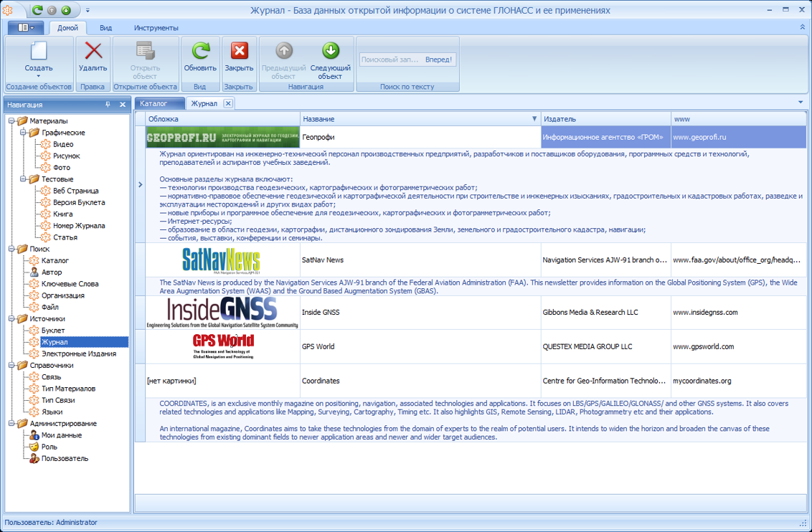Click the Вперед! search button
Viewport: 812px width, 532px height.
click(x=438, y=60)
